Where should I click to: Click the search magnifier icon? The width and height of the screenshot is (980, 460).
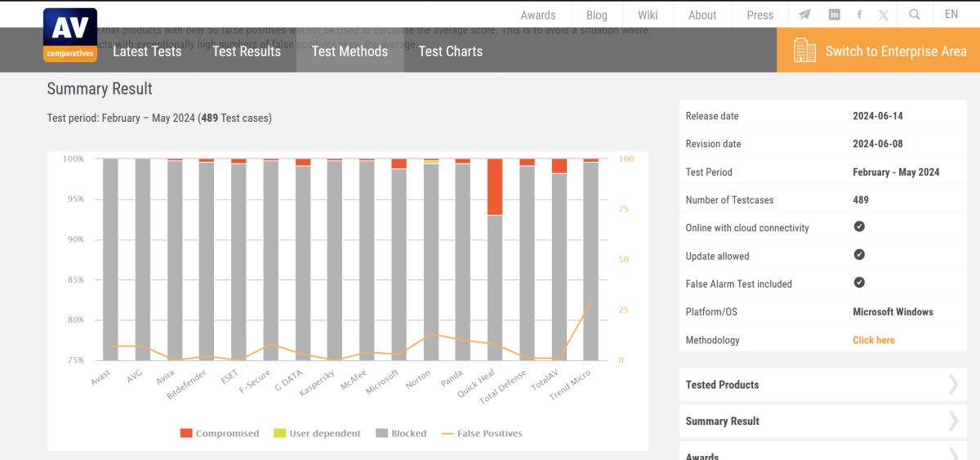[915, 15]
